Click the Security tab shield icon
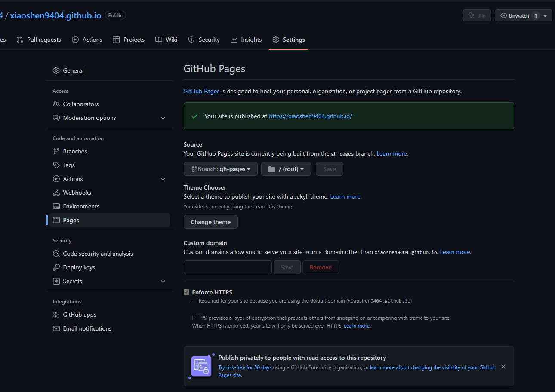 click(x=191, y=40)
